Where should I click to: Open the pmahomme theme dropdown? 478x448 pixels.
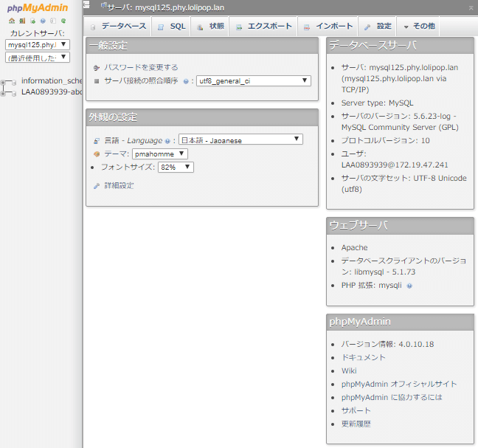click(x=160, y=154)
